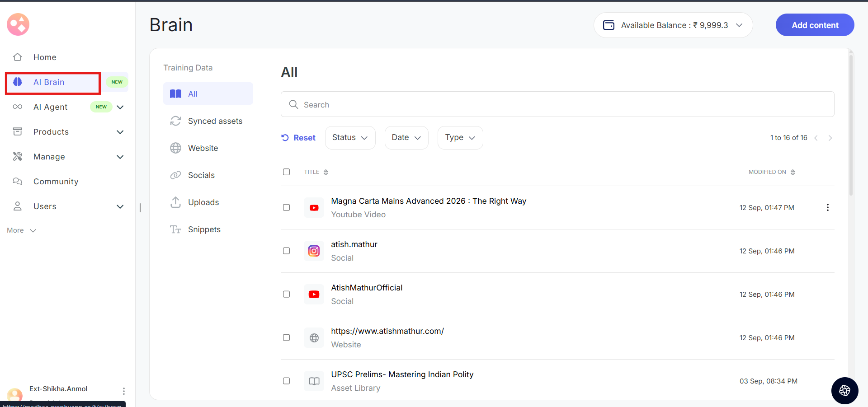This screenshot has width=868, height=407.
Task: Click the globe icon next to atishmathur.com
Action: click(314, 337)
